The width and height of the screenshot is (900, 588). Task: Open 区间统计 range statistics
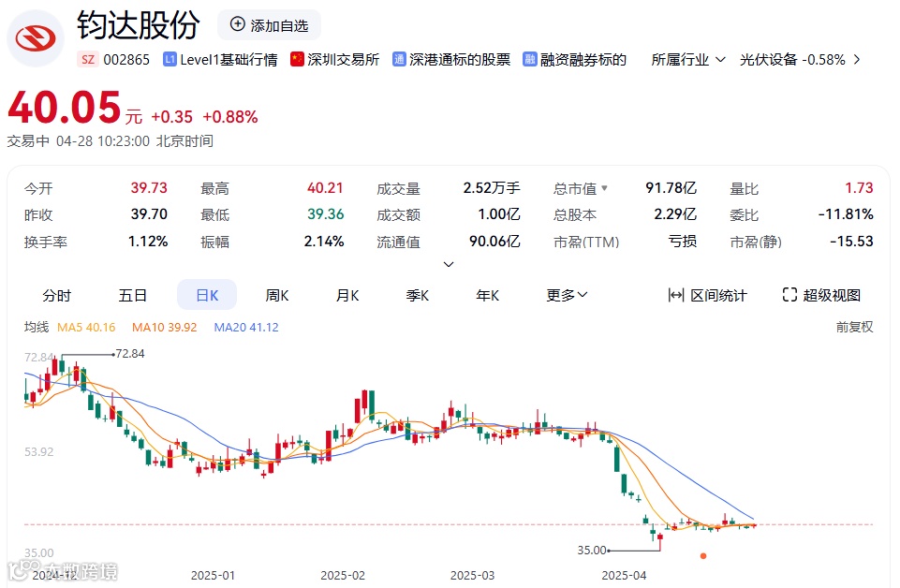coord(708,295)
